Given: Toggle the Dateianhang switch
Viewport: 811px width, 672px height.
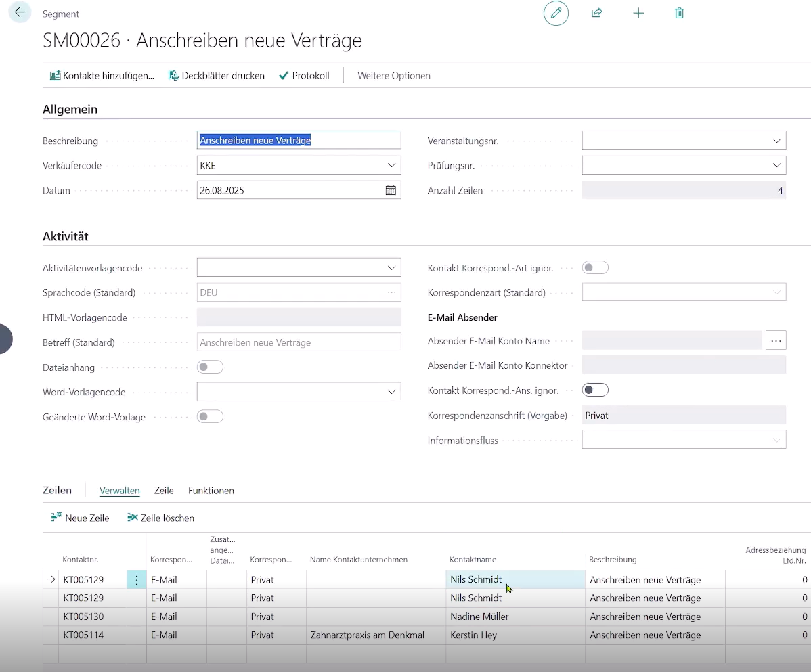Looking at the screenshot, I should (x=210, y=367).
